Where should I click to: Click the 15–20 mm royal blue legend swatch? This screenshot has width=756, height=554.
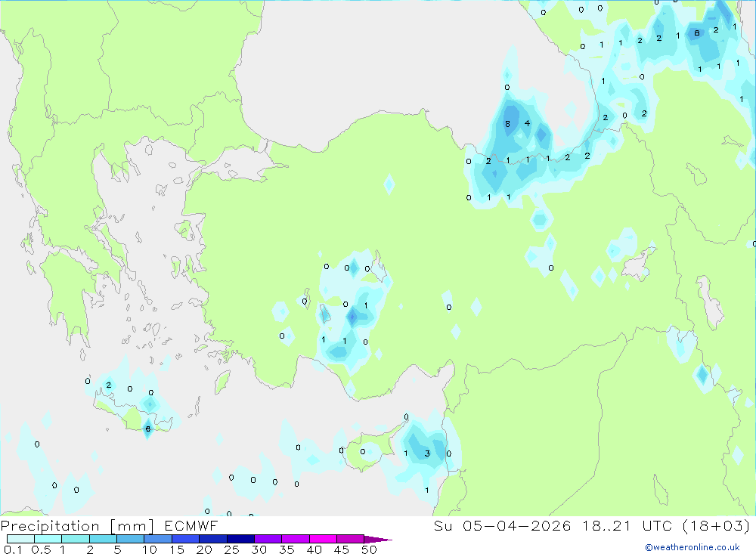[185, 539]
